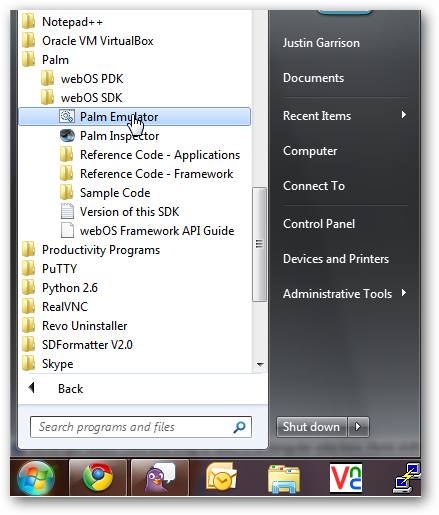This screenshot has height=515, width=439.
Task: Click the programs list scrollbar thumb
Action: pos(259,244)
